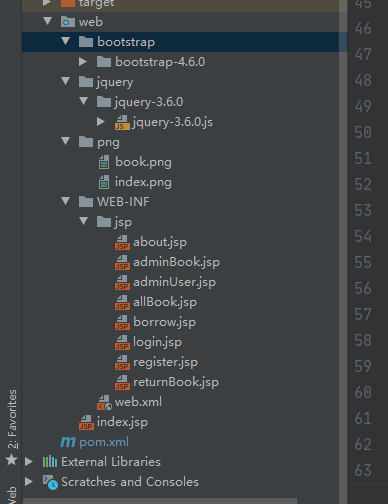Screen dimensions: 388x504
Task: Select book.png in the tree
Action: (143, 162)
